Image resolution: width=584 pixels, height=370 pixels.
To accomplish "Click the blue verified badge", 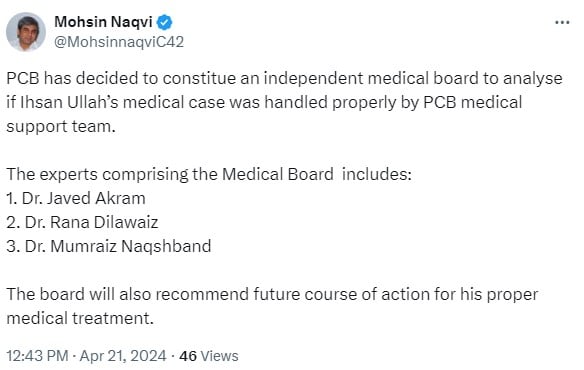I will [164, 22].
